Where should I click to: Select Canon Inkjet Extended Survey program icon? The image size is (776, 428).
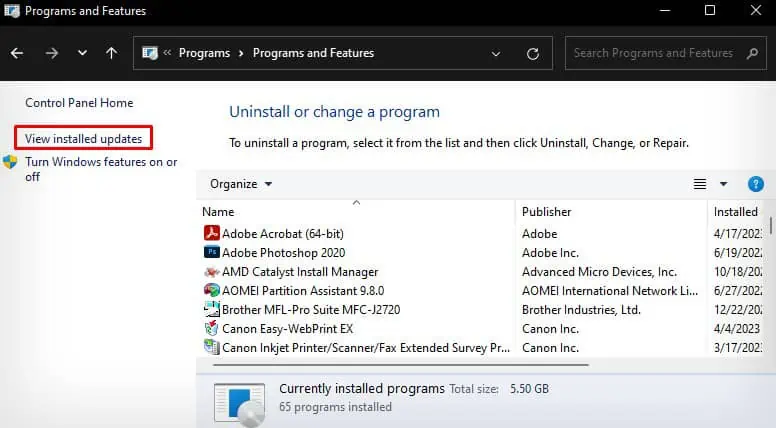pyautogui.click(x=212, y=347)
